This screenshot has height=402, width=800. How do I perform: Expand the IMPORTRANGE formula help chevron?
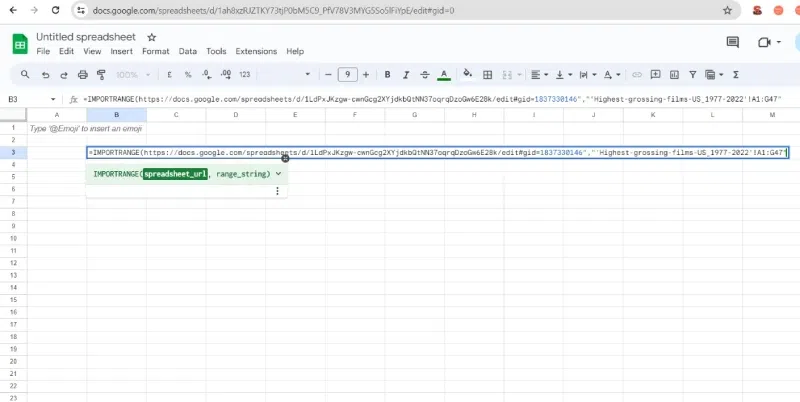(x=278, y=174)
